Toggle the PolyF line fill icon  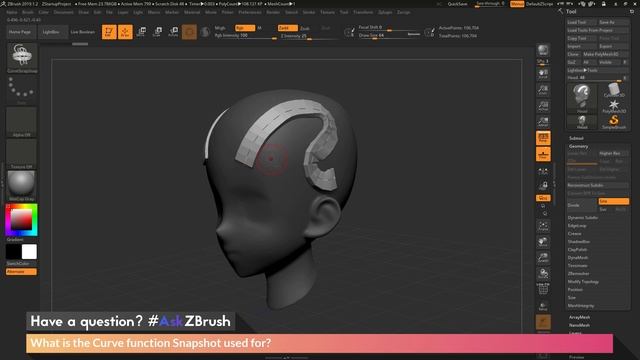pyautogui.click(x=543, y=289)
